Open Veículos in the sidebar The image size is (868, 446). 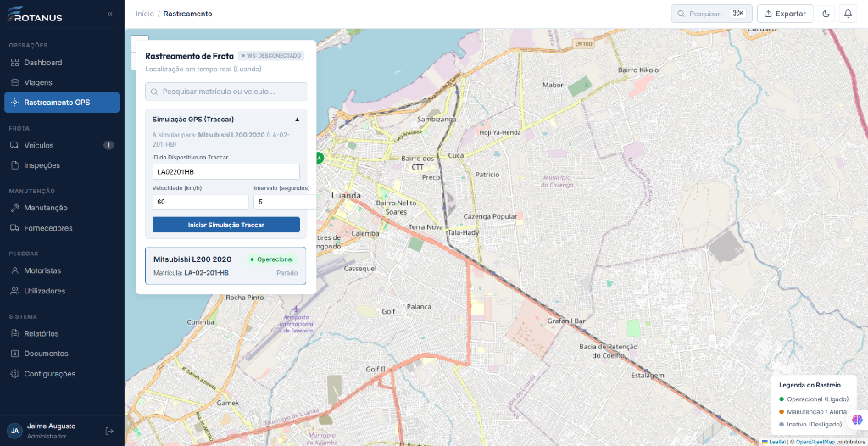pyautogui.click(x=62, y=145)
